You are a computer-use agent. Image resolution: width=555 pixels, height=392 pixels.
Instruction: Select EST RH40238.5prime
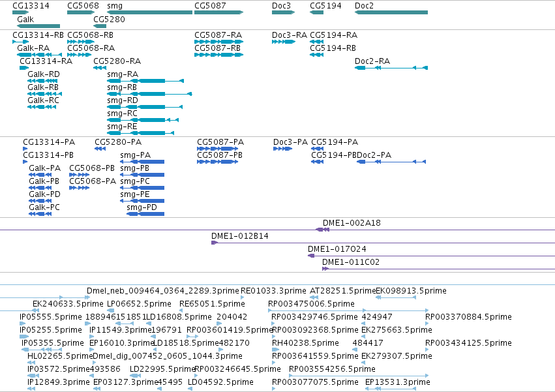[305, 343]
